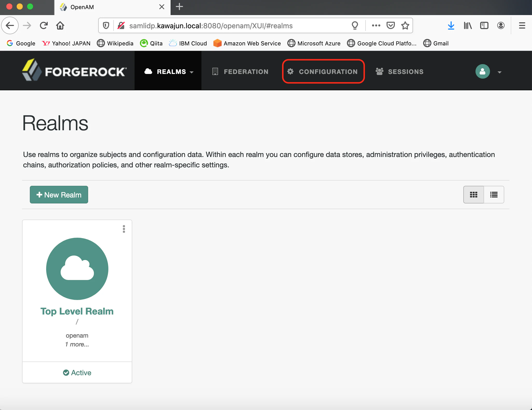Toggle the browser sidebar icon
Viewport: 532px width, 410px height.
click(484, 25)
